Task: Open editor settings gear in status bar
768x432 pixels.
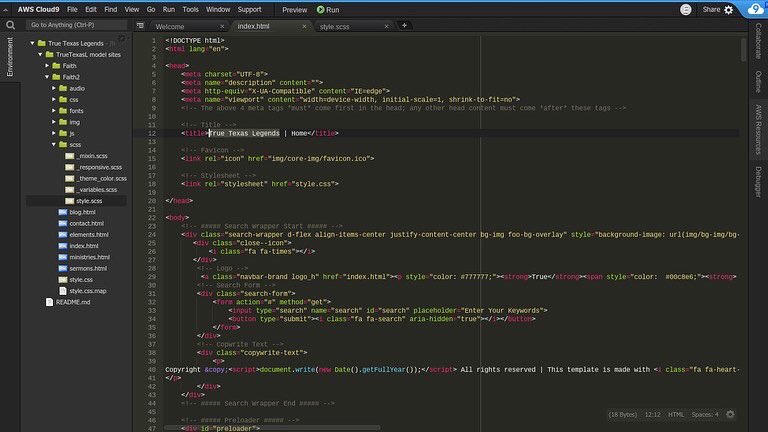Action: click(730, 414)
